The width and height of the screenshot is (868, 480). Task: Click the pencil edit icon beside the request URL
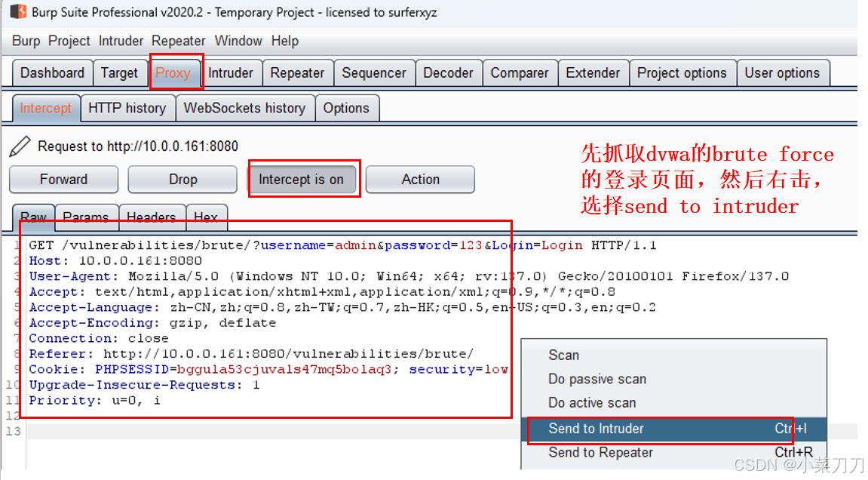tap(20, 146)
